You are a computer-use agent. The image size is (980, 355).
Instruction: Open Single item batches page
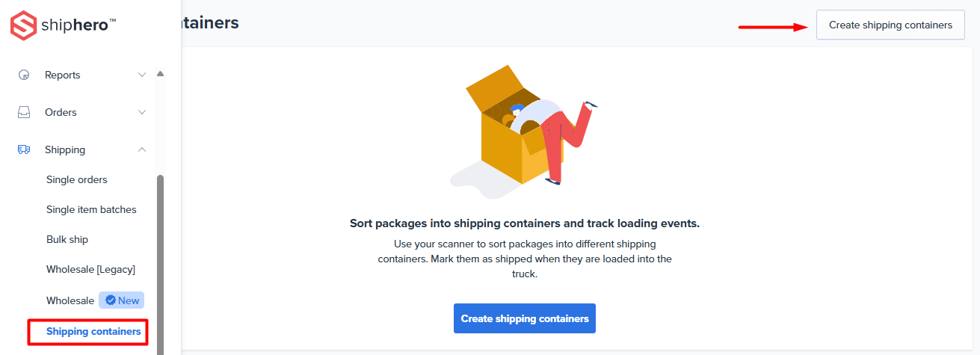pos(91,209)
